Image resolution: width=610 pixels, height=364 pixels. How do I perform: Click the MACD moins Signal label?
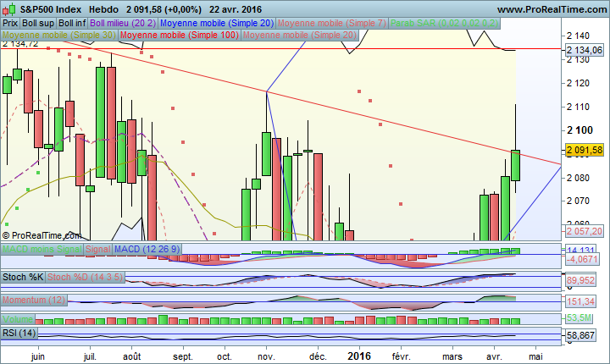point(42,249)
